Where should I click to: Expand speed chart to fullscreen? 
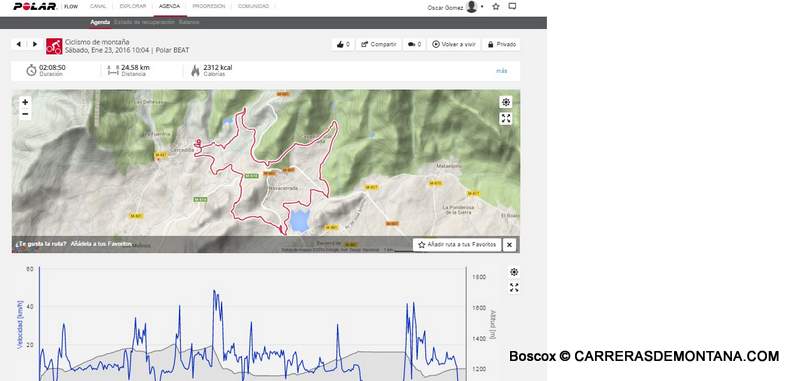(514, 288)
